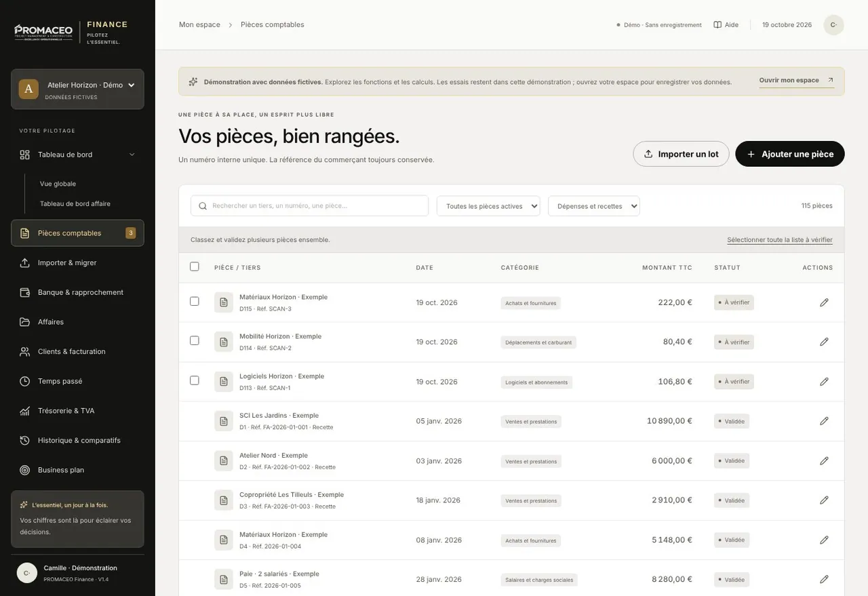Tick the Logiciels Horizon D113 checkbox
Image resolution: width=868 pixels, height=596 pixels.
pyautogui.click(x=195, y=380)
